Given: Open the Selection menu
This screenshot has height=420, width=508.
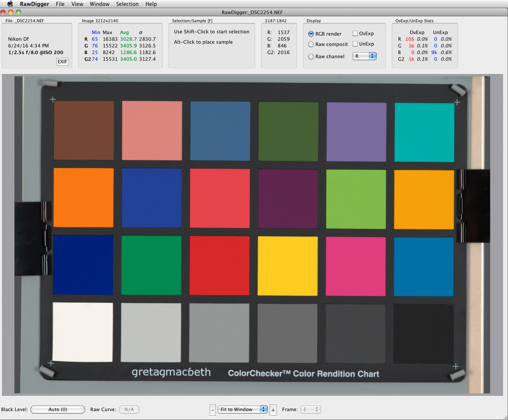Looking at the screenshot, I should coord(127,4).
